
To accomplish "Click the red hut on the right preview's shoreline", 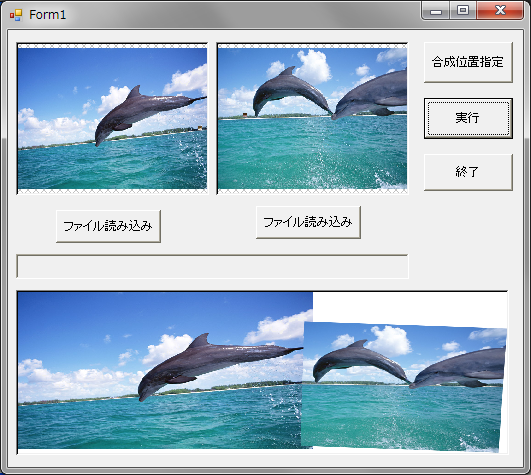I will 245,115.
